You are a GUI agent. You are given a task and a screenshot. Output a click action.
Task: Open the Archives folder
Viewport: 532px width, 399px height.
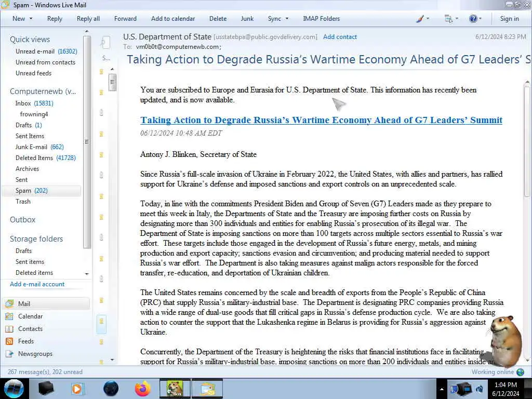click(27, 169)
